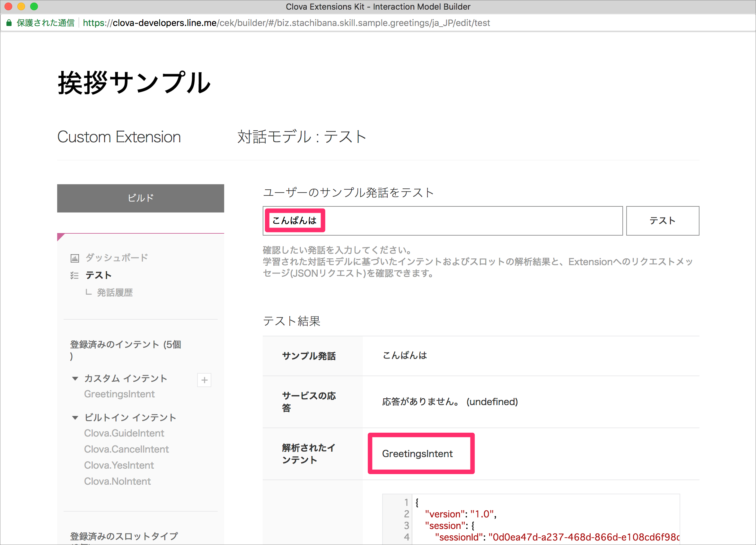Collapse the ビルトイン インテント section
Image resolution: width=756 pixels, height=545 pixels.
[75, 417]
